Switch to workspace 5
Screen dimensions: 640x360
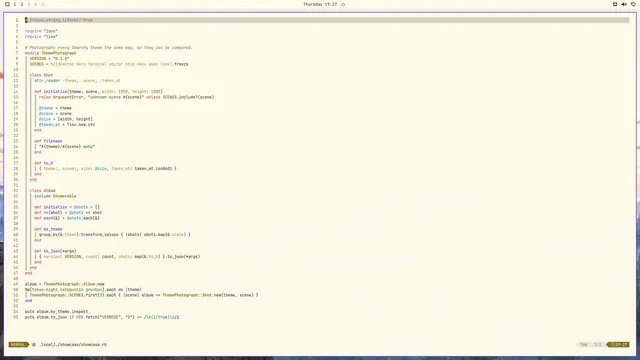(x=42, y=4)
